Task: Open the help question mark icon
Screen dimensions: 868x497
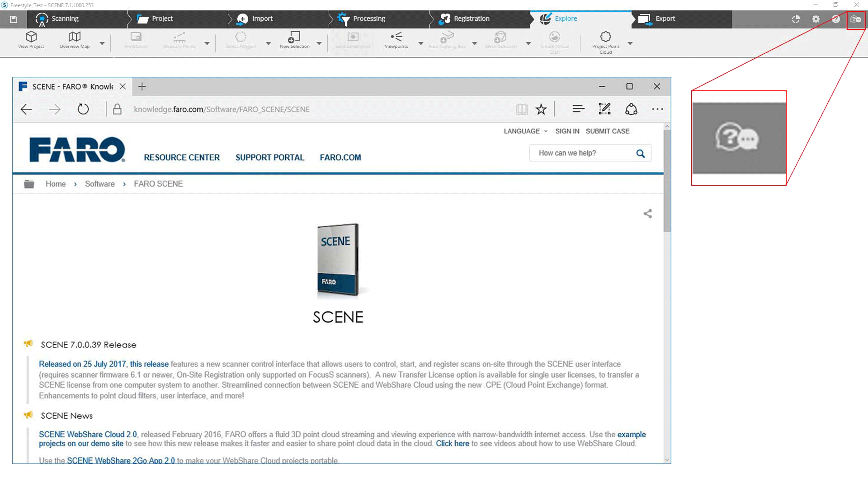Action: (x=835, y=19)
